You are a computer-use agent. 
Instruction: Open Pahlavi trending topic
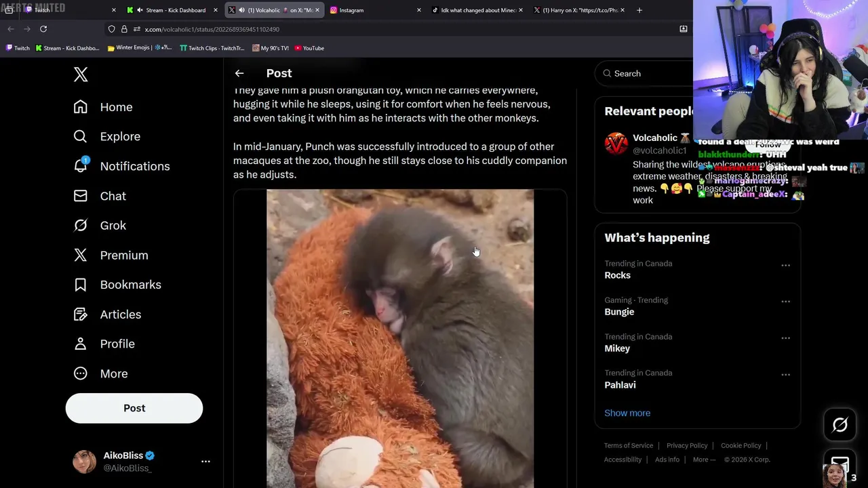(620, 385)
